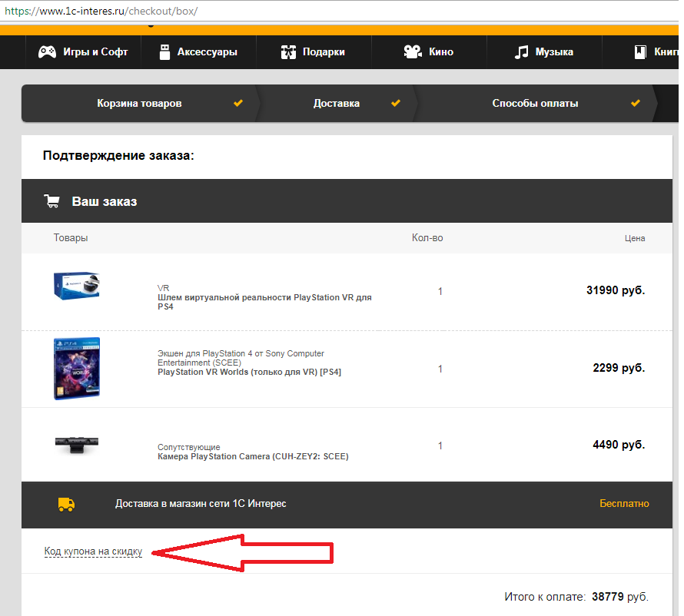This screenshot has height=616, width=684.
Task: Open Камера PlayStation Camera product link
Action: click(x=252, y=456)
